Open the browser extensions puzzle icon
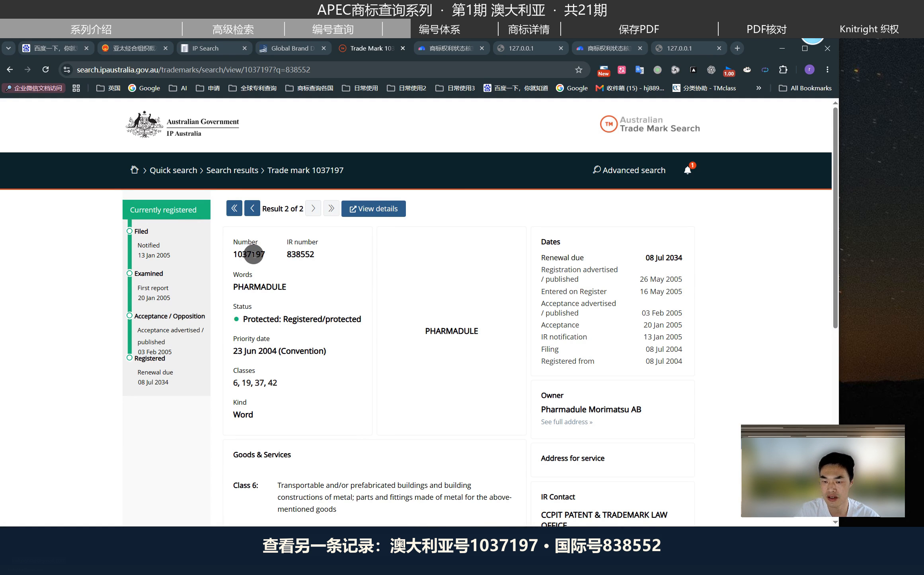Screen dimensions: 924x575 (x=783, y=70)
